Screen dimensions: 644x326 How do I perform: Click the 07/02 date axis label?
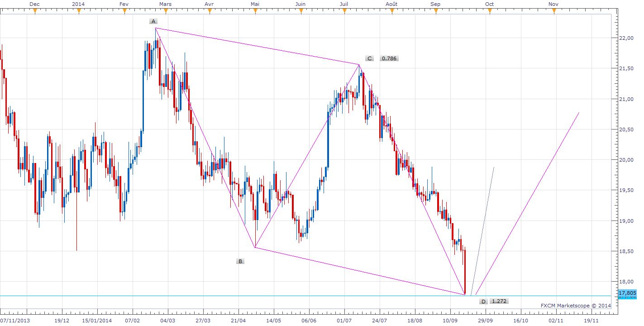132,321
